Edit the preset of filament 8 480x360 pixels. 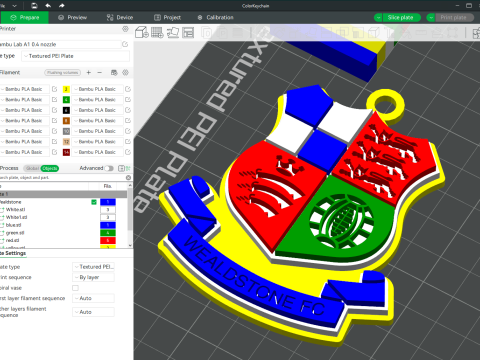(128, 120)
